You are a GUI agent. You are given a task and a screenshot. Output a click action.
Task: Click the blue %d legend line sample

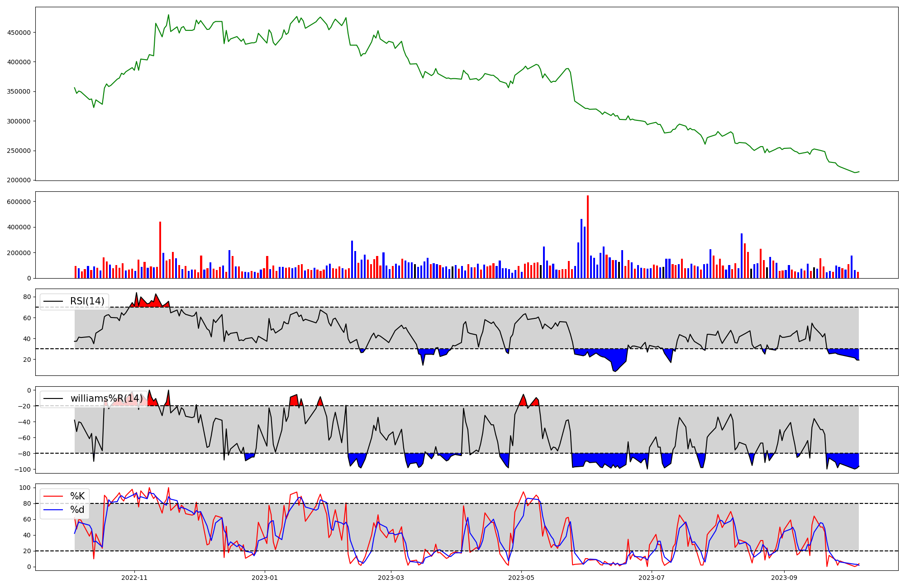click(x=52, y=510)
